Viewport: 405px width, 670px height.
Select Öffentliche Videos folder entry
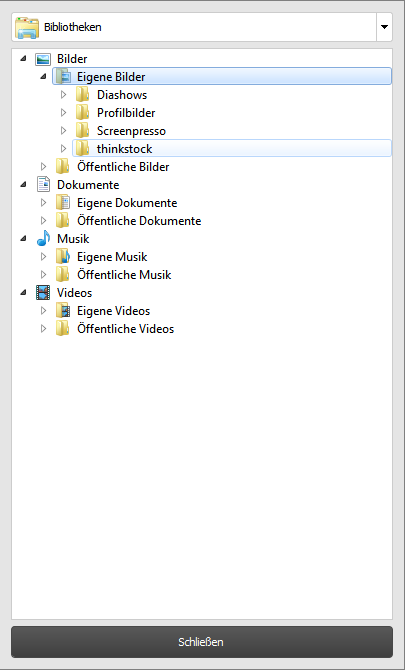[126, 329]
